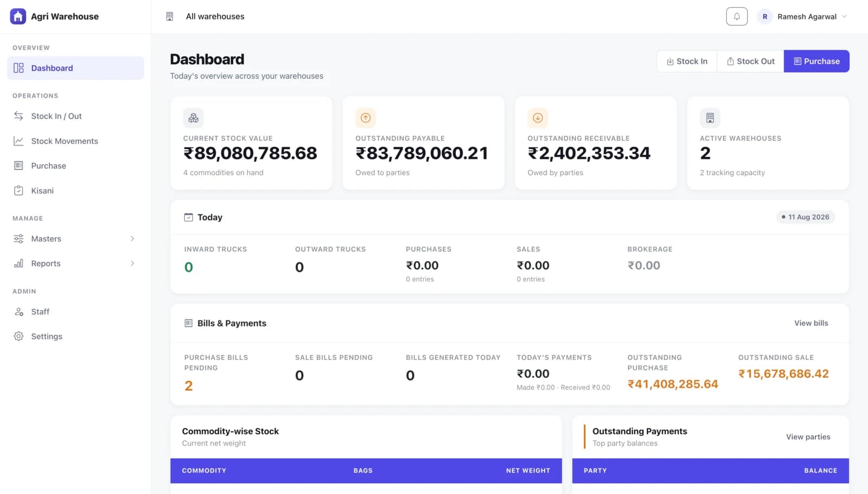868x494 pixels.
Task: Open the Staff admin page
Action: click(75, 312)
